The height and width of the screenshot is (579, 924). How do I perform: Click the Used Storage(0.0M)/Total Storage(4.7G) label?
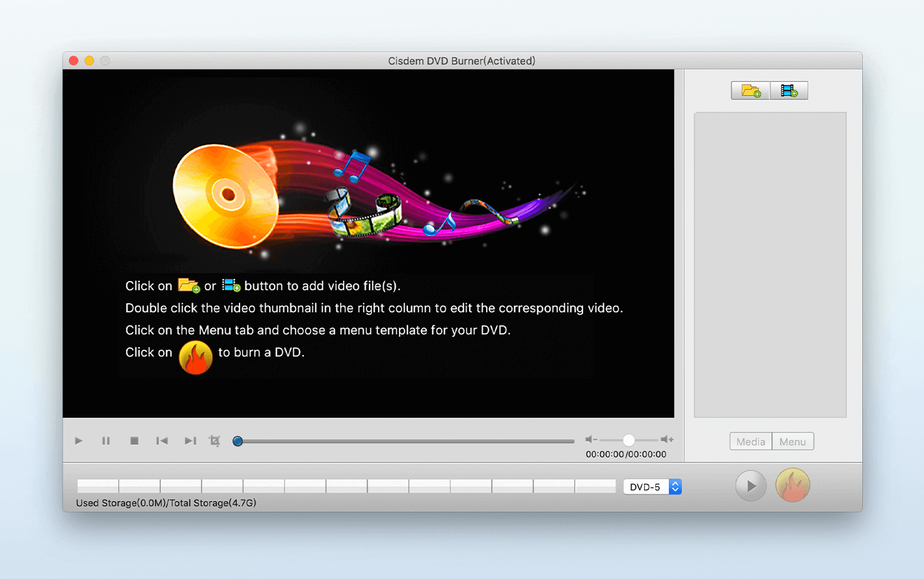coord(166,503)
